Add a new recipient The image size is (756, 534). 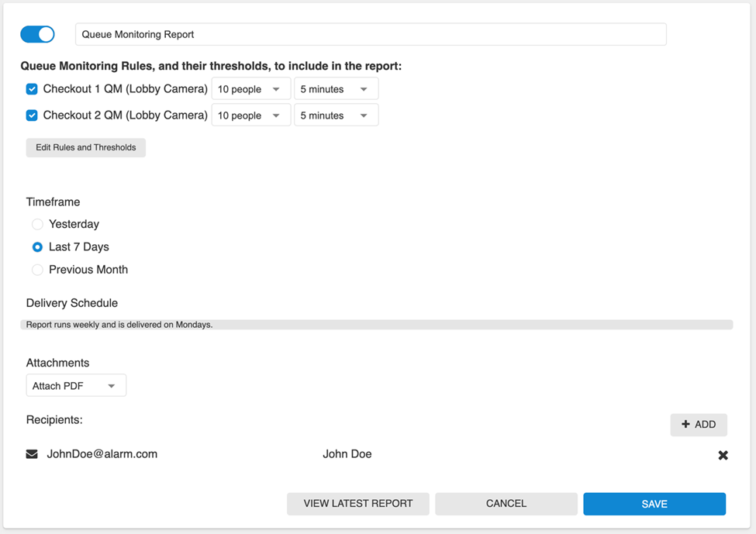[699, 425]
